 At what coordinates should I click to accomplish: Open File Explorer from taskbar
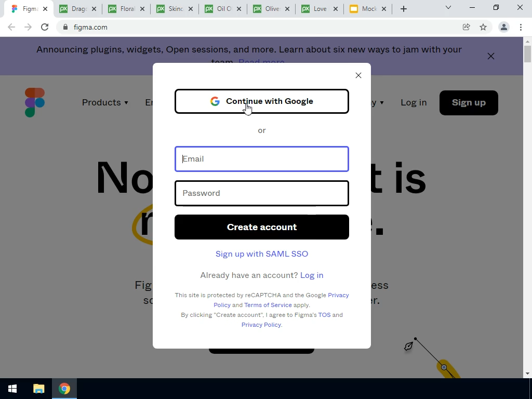click(x=38, y=389)
